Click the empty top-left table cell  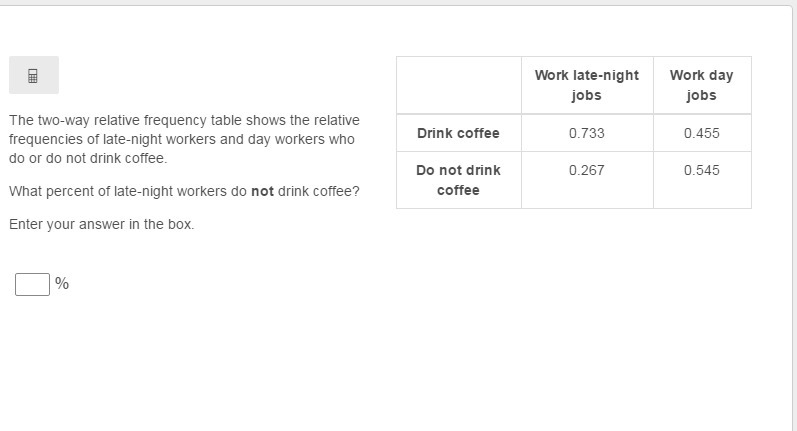pyautogui.click(x=458, y=85)
